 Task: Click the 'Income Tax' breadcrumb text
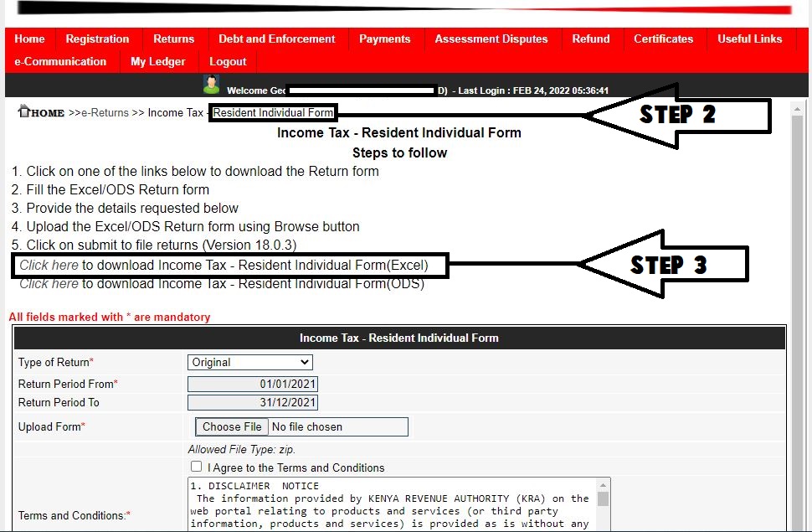point(176,113)
